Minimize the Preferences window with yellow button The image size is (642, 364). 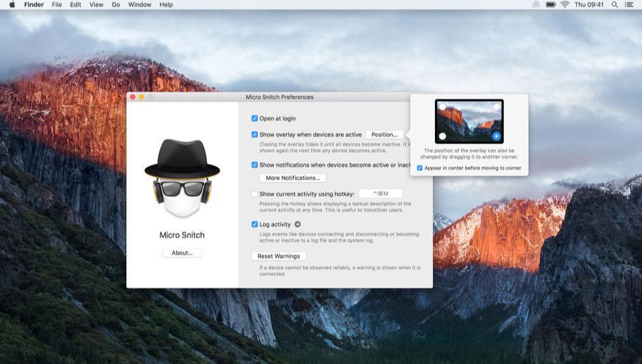[141, 97]
